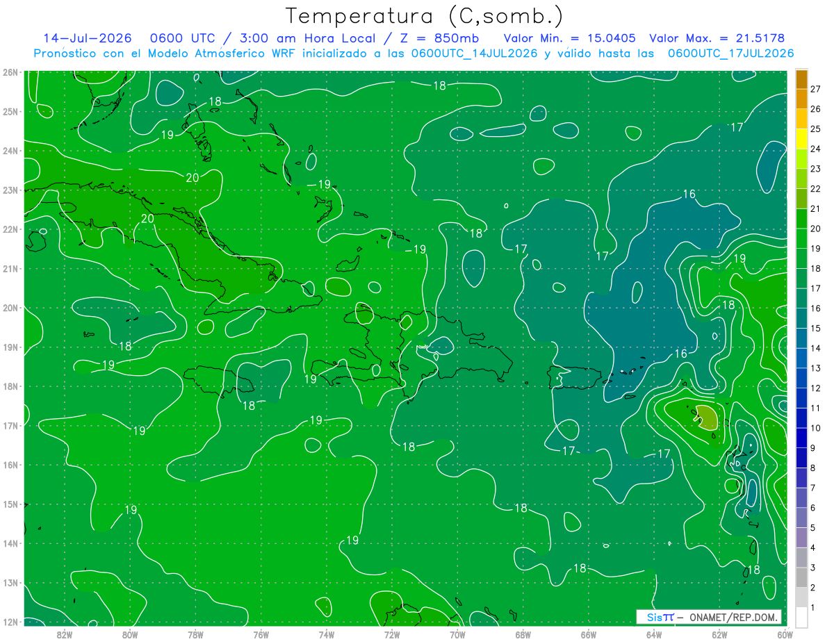Click the latitude label '15N'
The width and height of the screenshot is (834, 644).
pos(10,504)
